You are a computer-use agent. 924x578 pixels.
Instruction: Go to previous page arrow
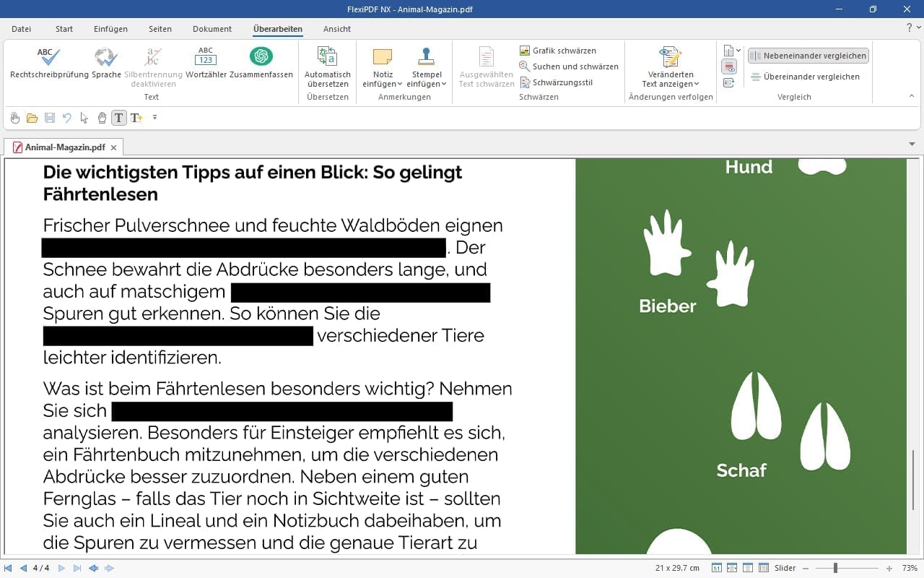click(23, 569)
